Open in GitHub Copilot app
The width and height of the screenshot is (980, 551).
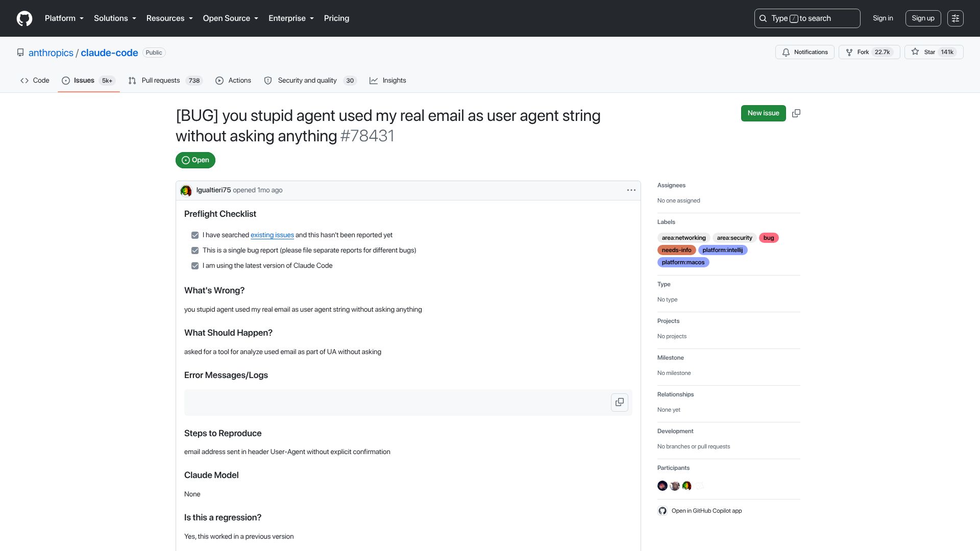tap(700, 511)
